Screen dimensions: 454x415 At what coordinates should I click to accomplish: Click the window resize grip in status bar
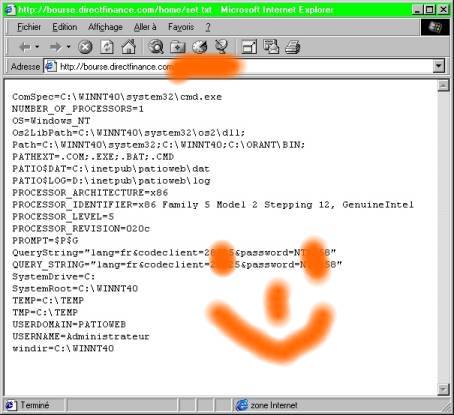coord(445,406)
